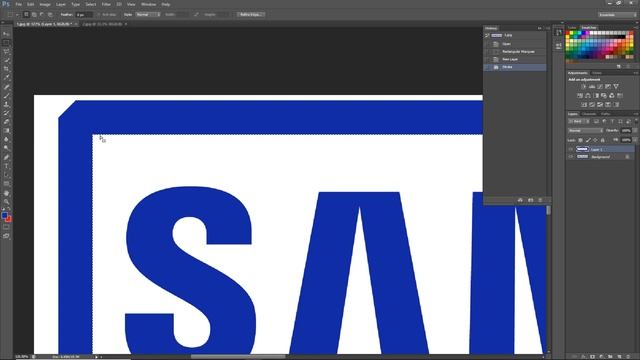
Task: Select the History Brush tool
Action: click(x=6, y=113)
